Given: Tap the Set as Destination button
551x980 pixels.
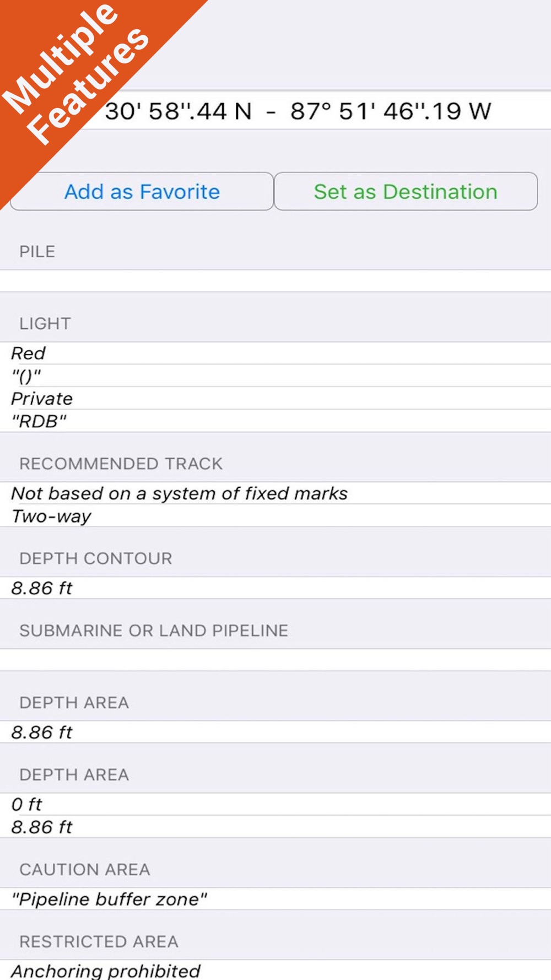Looking at the screenshot, I should pyautogui.click(x=406, y=191).
